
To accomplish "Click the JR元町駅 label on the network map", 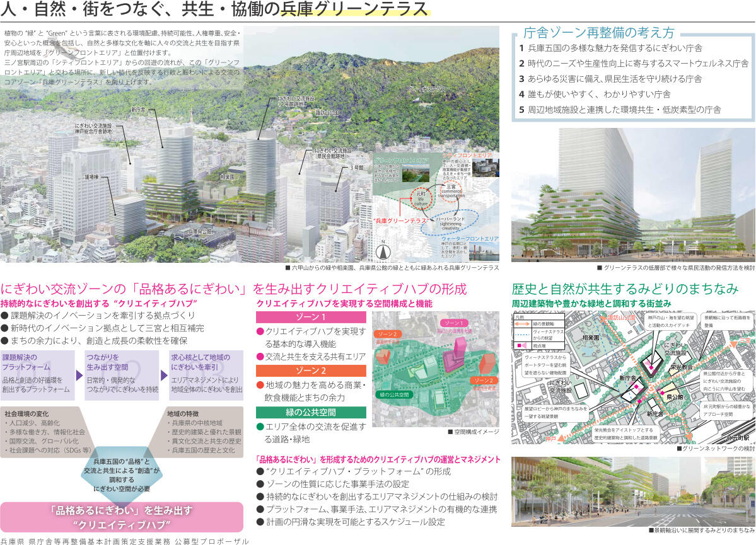I will point(738,438).
